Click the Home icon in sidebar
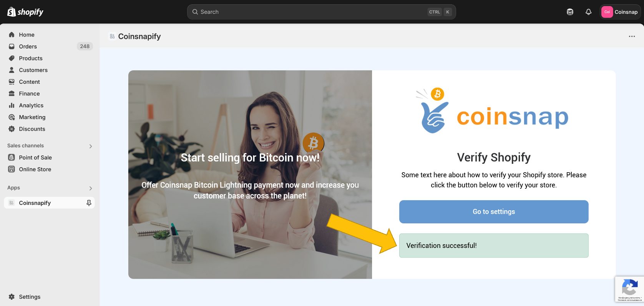Viewport: 644px width, 306px height. [x=12, y=35]
